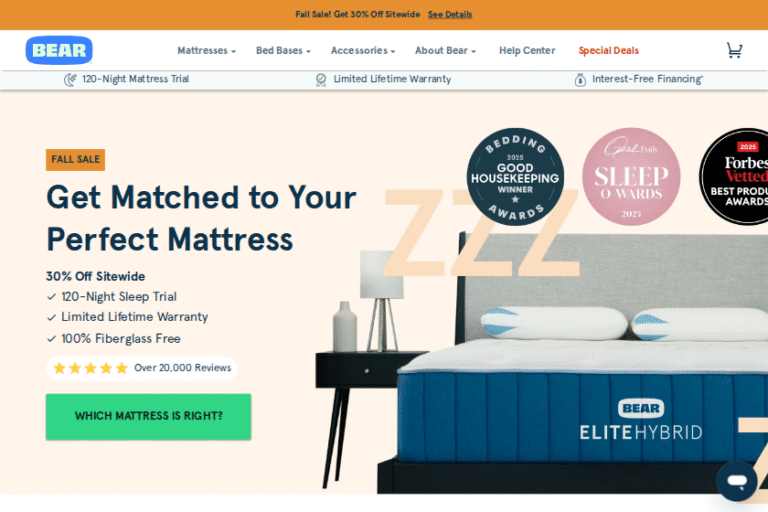The height and width of the screenshot is (512, 768).
Task: Click the financing money bag icon
Action: tap(580, 79)
